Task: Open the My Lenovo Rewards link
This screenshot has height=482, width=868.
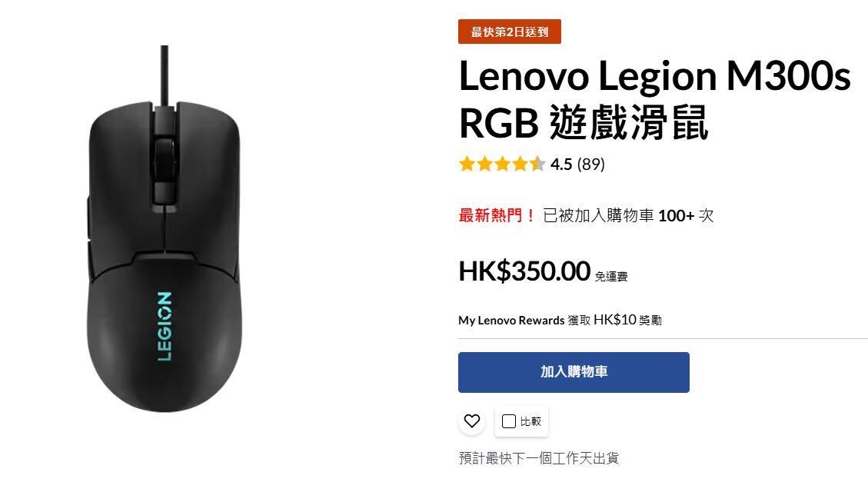Action: tap(511, 321)
